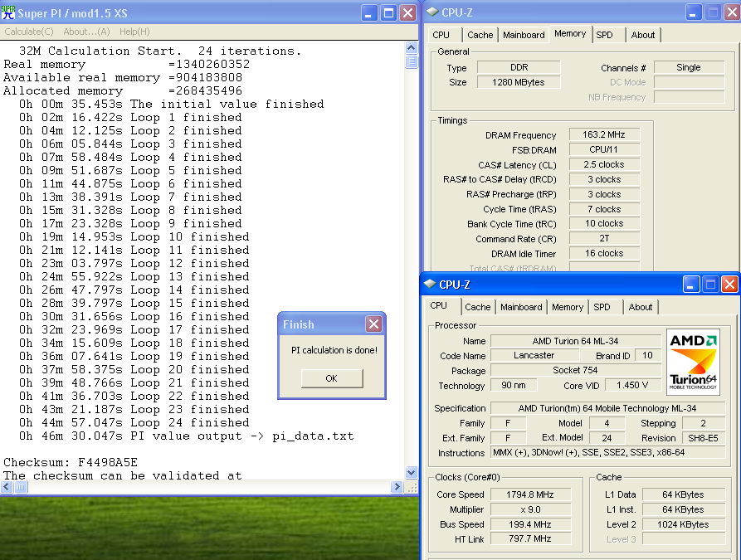741x560 pixels.
Task: Click the Instructions field listing MMX, SSE
Action: pos(607,453)
